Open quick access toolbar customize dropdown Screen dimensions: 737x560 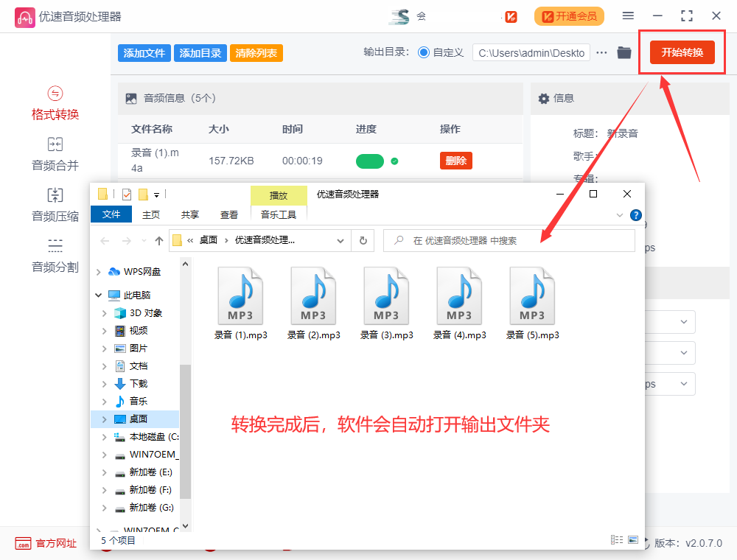(x=156, y=195)
